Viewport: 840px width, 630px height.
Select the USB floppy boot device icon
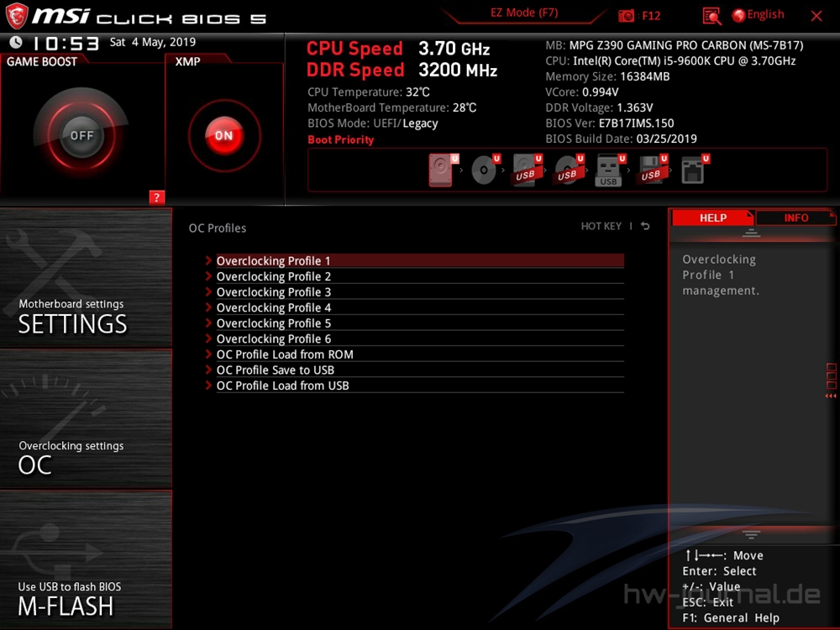pyautogui.click(x=652, y=170)
